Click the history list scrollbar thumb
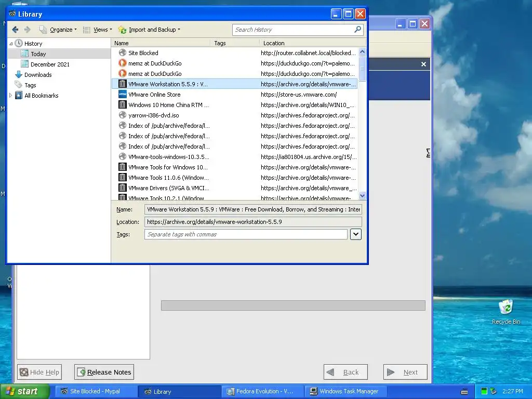The height and width of the screenshot is (399, 532). click(362, 68)
